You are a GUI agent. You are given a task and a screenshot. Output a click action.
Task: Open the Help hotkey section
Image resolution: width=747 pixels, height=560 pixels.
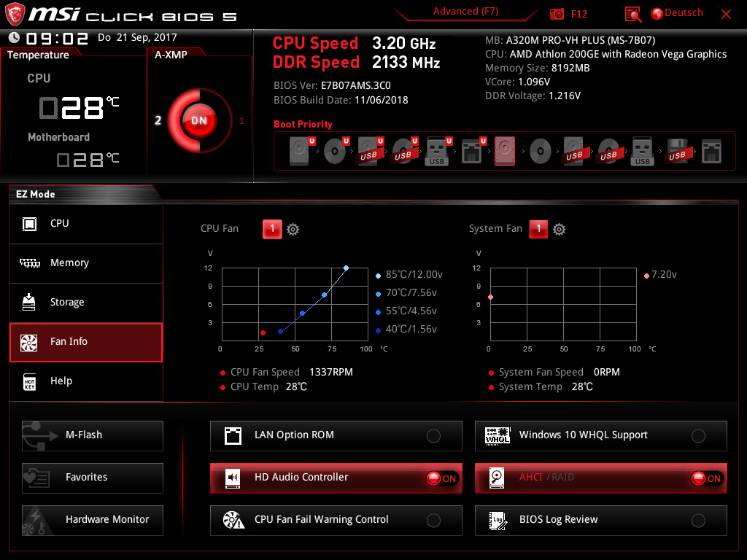[x=86, y=381]
